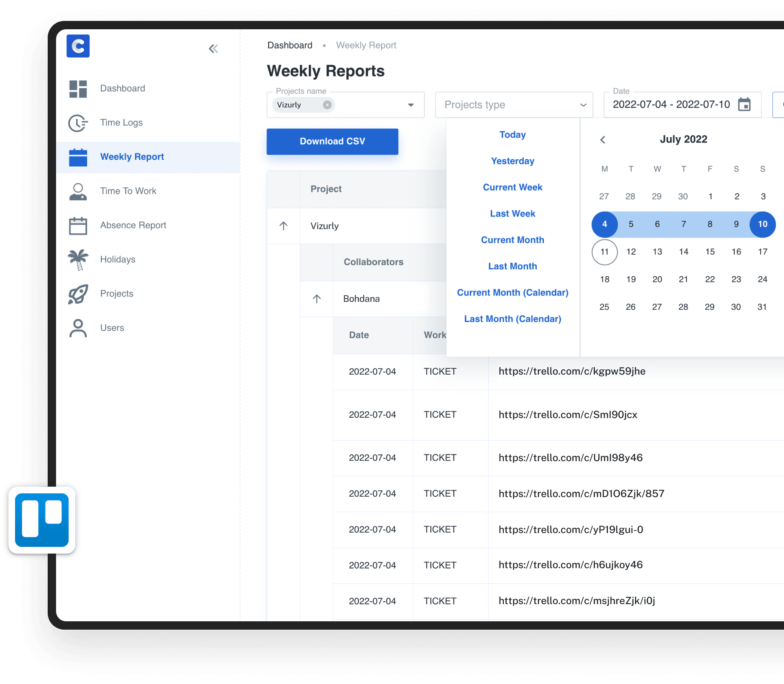The image size is (784, 684).
Task: Pick July 1 in the calendar
Action: click(710, 197)
